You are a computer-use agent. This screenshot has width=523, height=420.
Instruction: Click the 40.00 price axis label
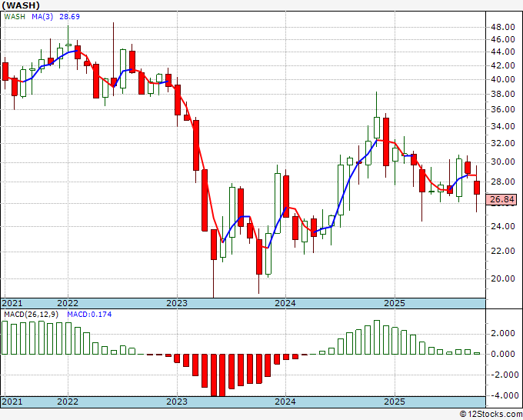(503, 79)
